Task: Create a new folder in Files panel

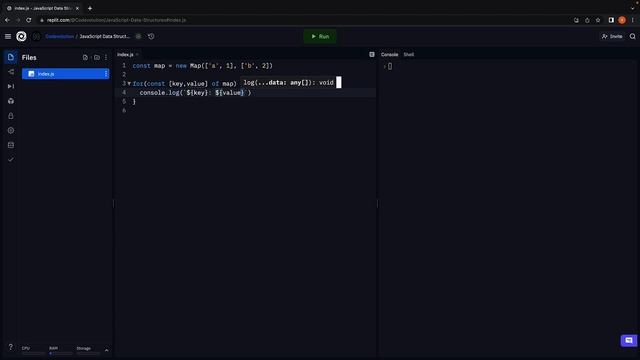Action: click(x=97, y=58)
